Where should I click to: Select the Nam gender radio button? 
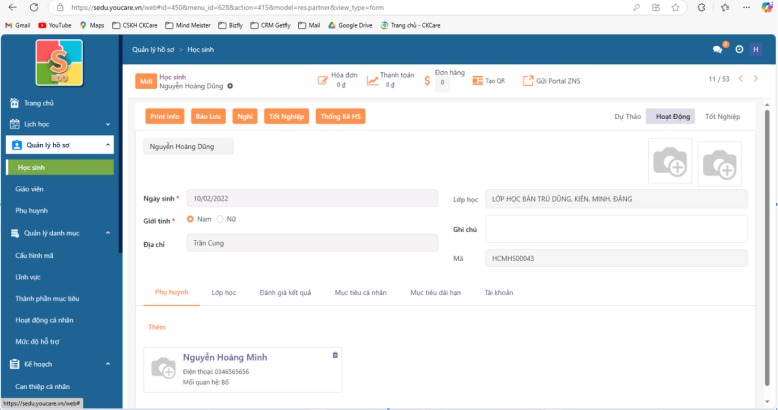[191, 219]
